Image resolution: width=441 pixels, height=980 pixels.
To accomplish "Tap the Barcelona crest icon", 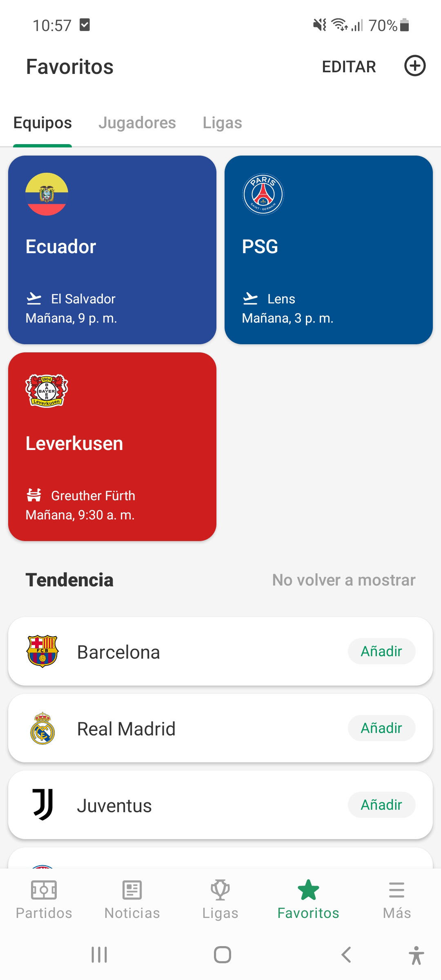I will tap(42, 651).
